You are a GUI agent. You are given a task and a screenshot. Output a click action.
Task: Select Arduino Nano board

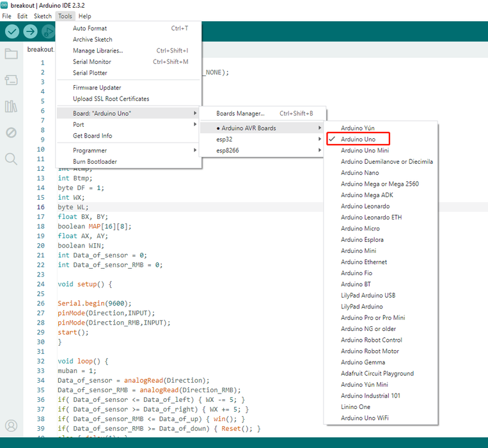coord(381,173)
